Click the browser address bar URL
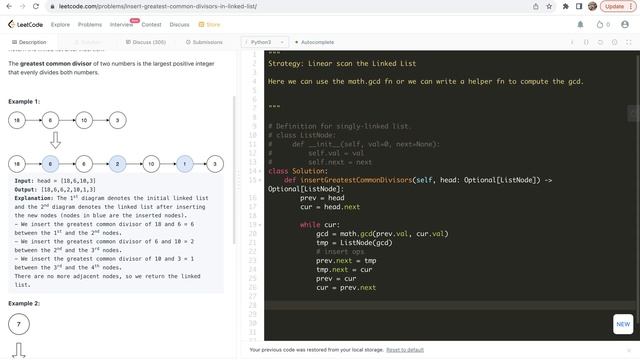 [x=158, y=7]
